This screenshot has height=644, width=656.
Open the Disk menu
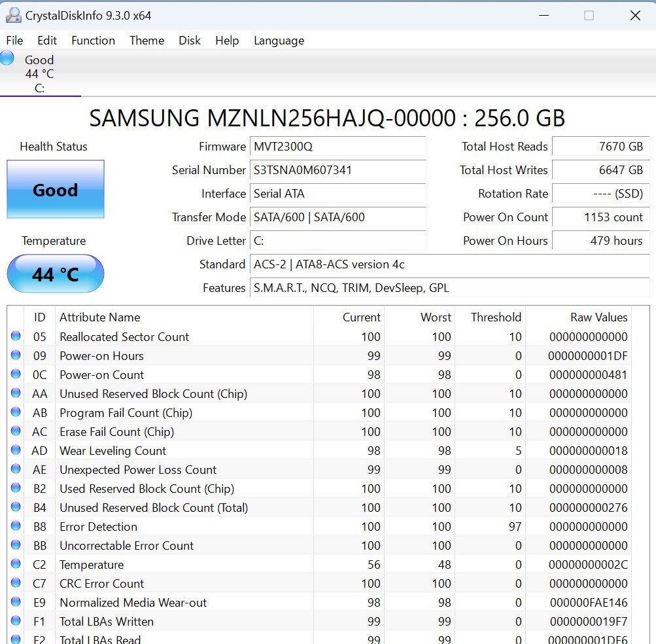coord(190,41)
